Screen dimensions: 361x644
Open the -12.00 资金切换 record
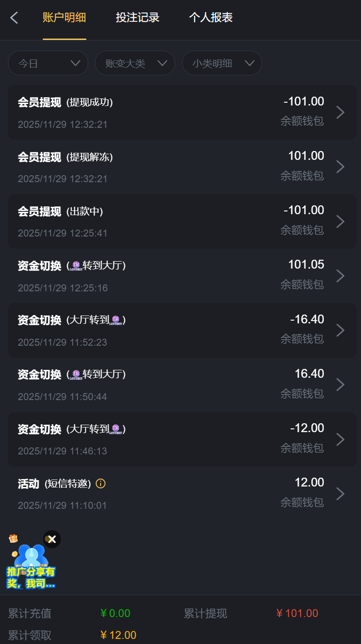click(182, 439)
